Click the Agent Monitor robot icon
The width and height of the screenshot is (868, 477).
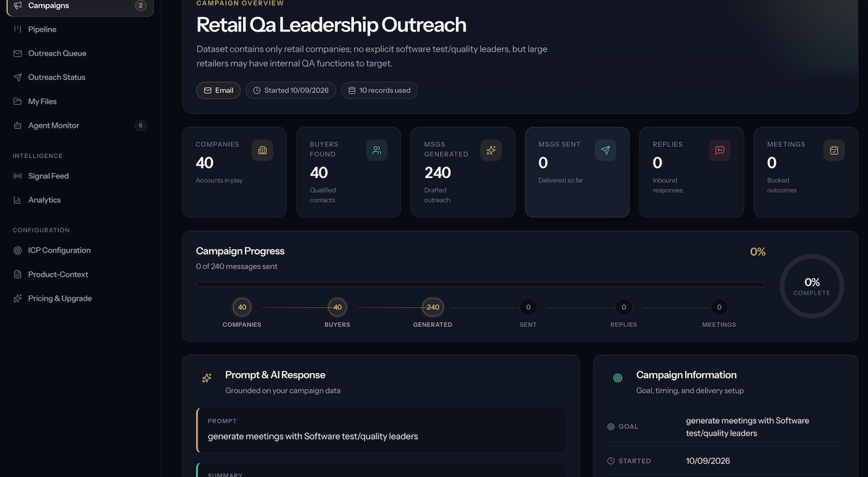pos(17,126)
